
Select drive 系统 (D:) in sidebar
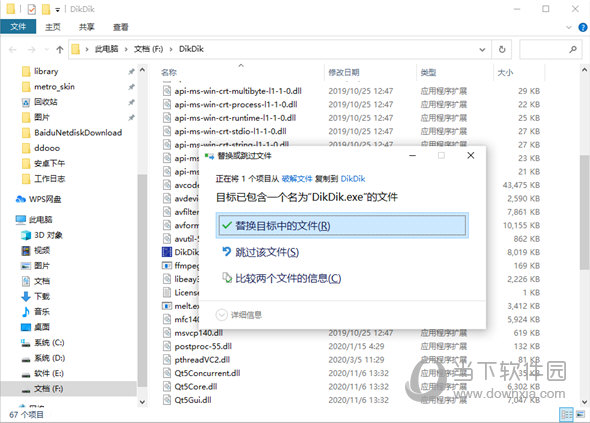[x=49, y=358]
